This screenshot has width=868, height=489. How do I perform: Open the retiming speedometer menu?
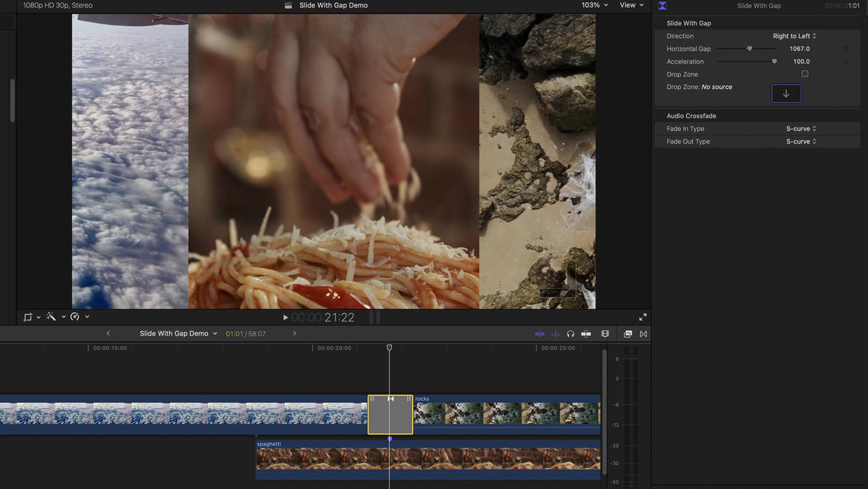click(x=75, y=317)
